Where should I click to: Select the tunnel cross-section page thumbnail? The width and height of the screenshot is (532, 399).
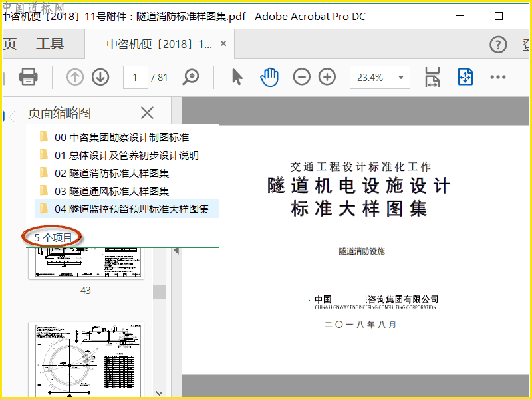(x=86, y=360)
